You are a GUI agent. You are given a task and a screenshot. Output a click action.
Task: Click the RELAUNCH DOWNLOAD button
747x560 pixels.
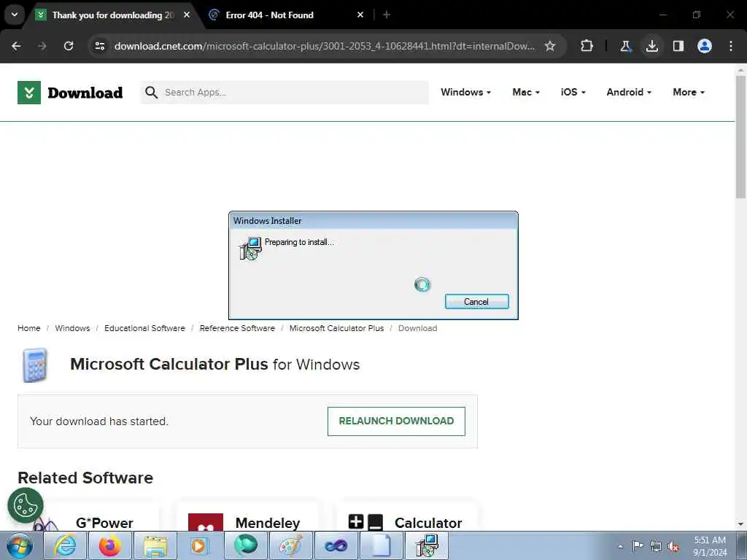coord(396,421)
